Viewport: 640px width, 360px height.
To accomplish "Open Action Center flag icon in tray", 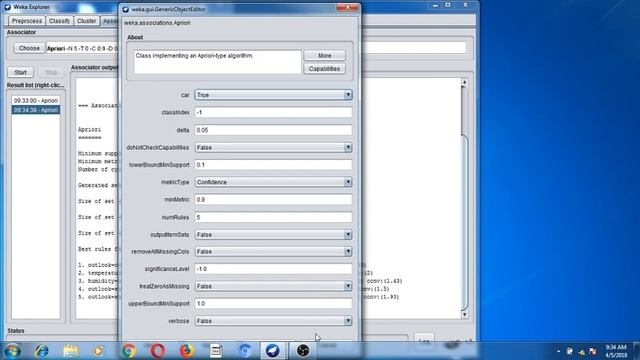I will point(593,351).
